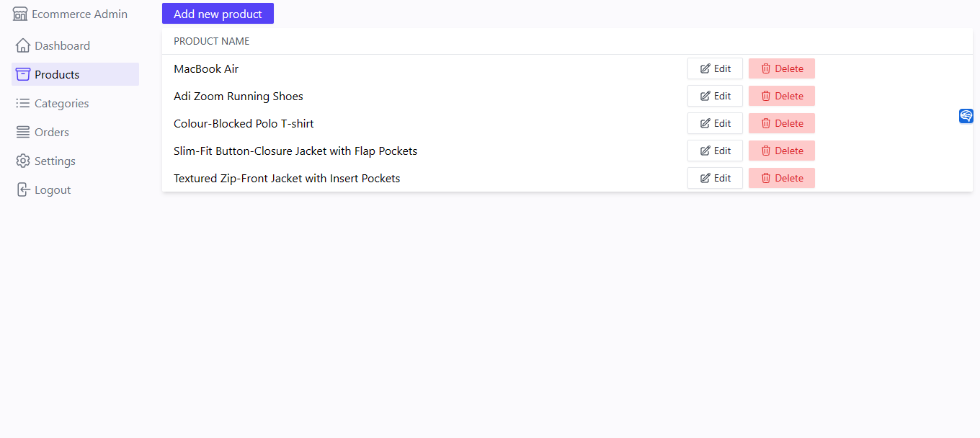
Task: Click the PRODUCT NAME column header
Action: point(211,41)
